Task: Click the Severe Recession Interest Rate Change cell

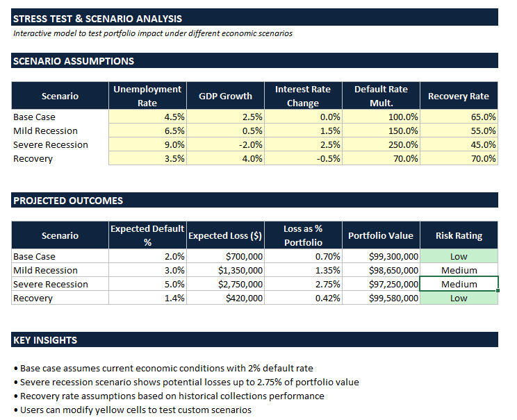Action: coord(303,145)
